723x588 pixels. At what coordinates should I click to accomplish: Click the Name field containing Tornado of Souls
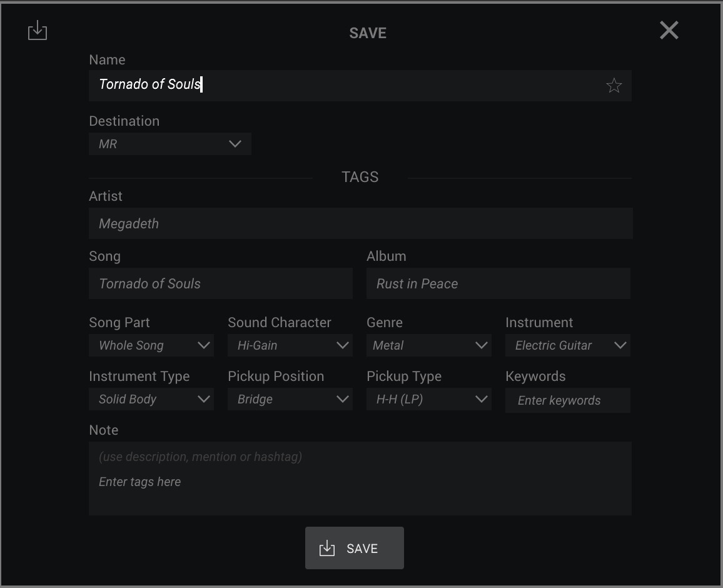(x=360, y=86)
